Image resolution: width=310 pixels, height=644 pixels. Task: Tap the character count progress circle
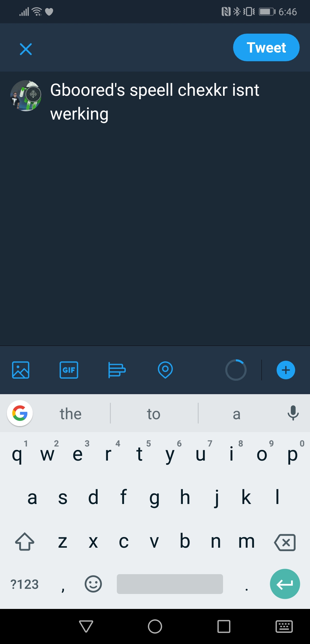click(236, 370)
